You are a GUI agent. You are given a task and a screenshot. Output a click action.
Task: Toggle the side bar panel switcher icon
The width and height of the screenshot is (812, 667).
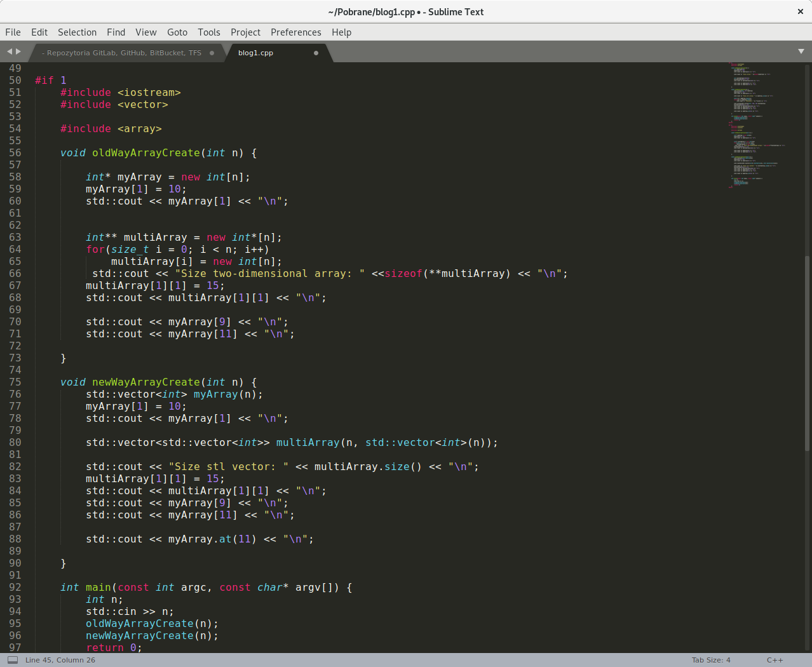pyautogui.click(x=12, y=660)
